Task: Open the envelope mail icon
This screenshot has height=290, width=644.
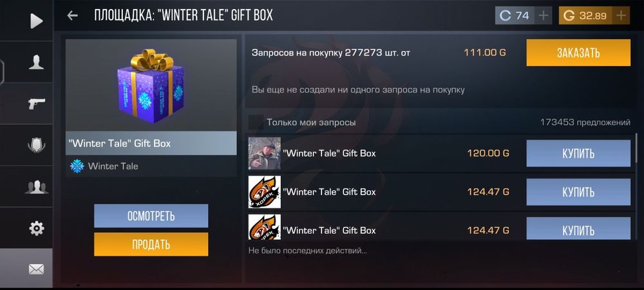Action: click(36, 269)
